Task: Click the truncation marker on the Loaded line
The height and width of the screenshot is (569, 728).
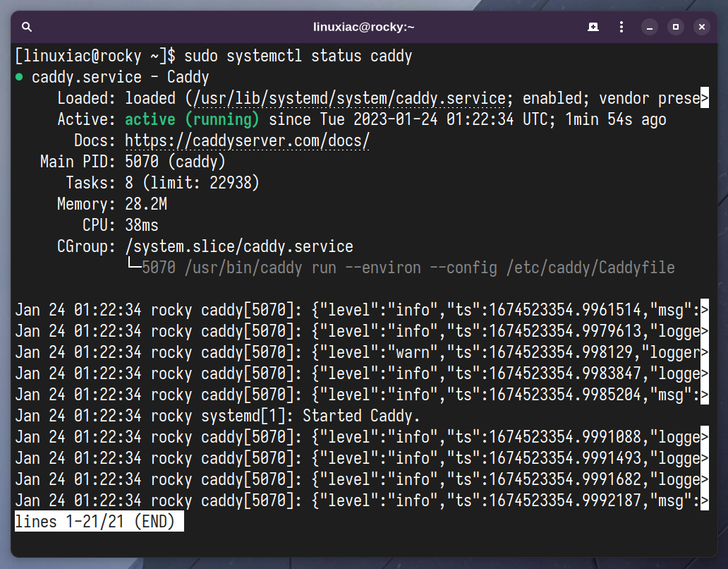Action: click(704, 97)
